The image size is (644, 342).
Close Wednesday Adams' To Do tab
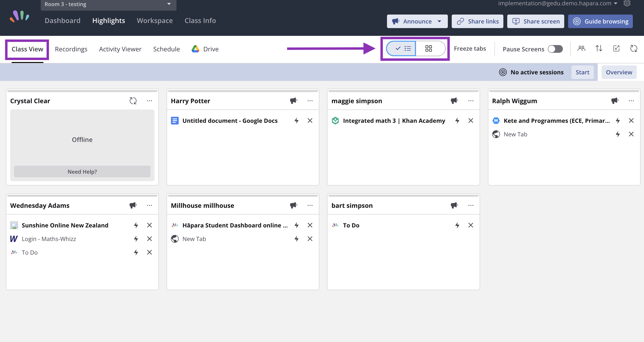(150, 253)
